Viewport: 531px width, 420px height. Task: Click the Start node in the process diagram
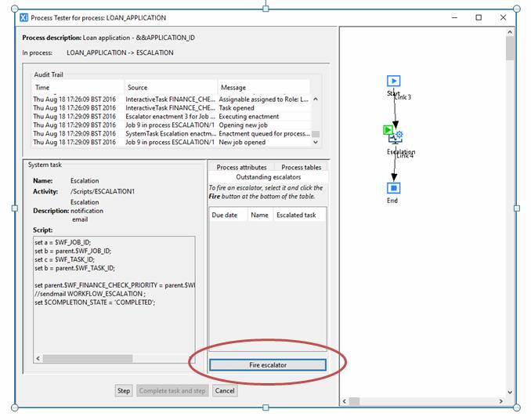394,81
